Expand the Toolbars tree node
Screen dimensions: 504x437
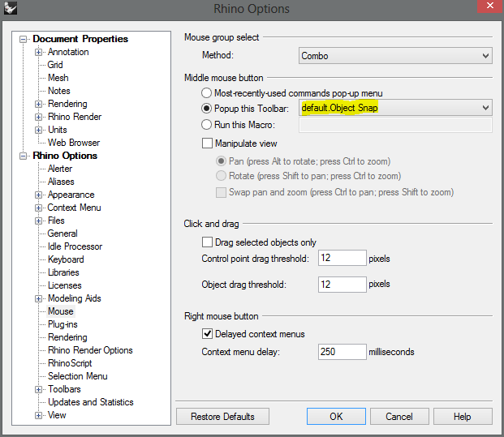pyautogui.click(x=39, y=389)
